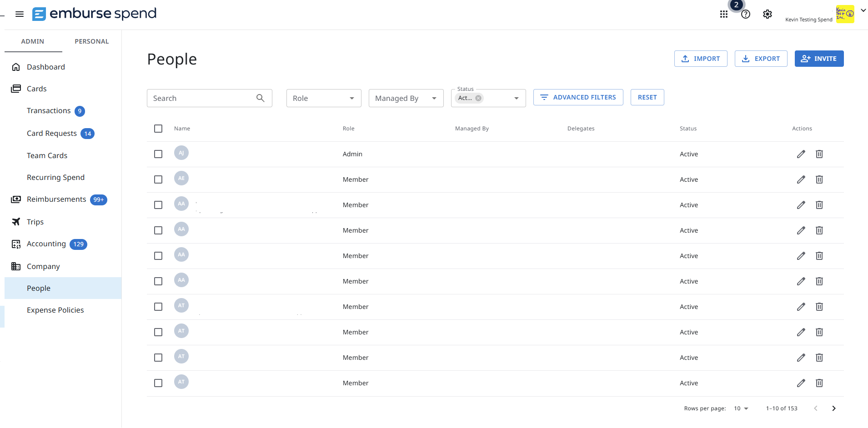Edit the Admin user with pencil icon
868x428 pixels.
801,154
